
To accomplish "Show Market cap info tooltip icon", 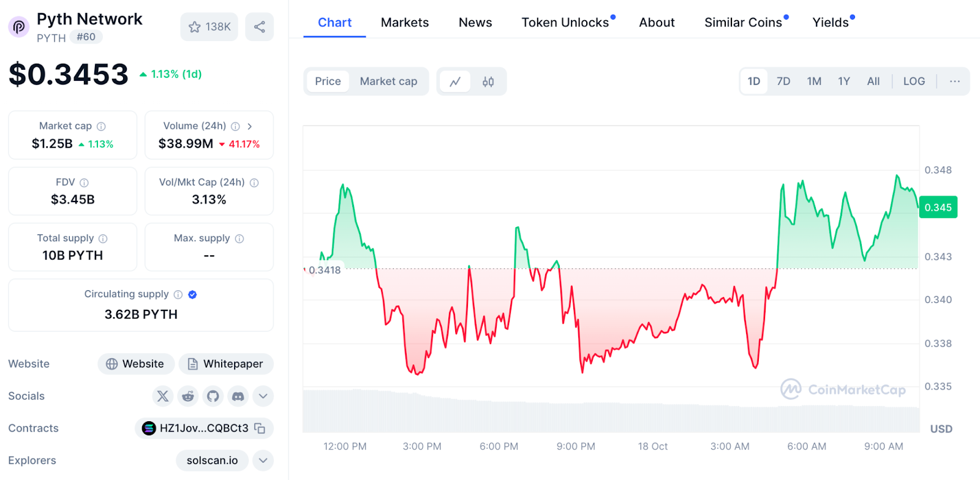I will (x=101, y=126).
